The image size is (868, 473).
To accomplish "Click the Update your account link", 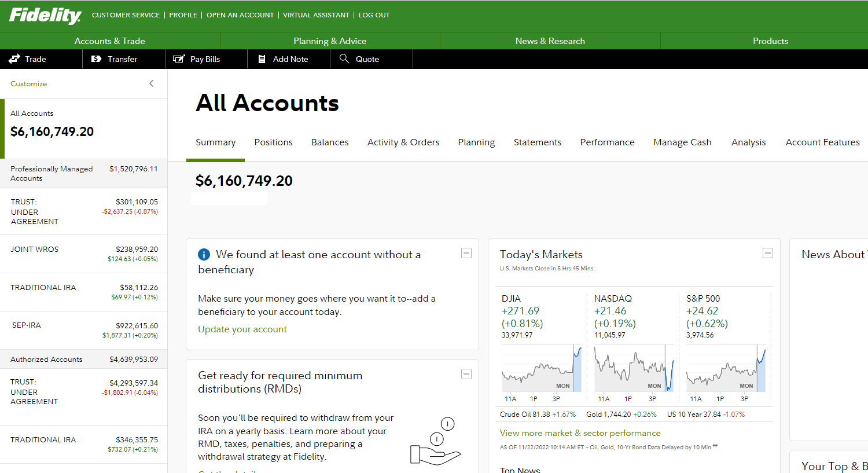I will tap(242, 329).
